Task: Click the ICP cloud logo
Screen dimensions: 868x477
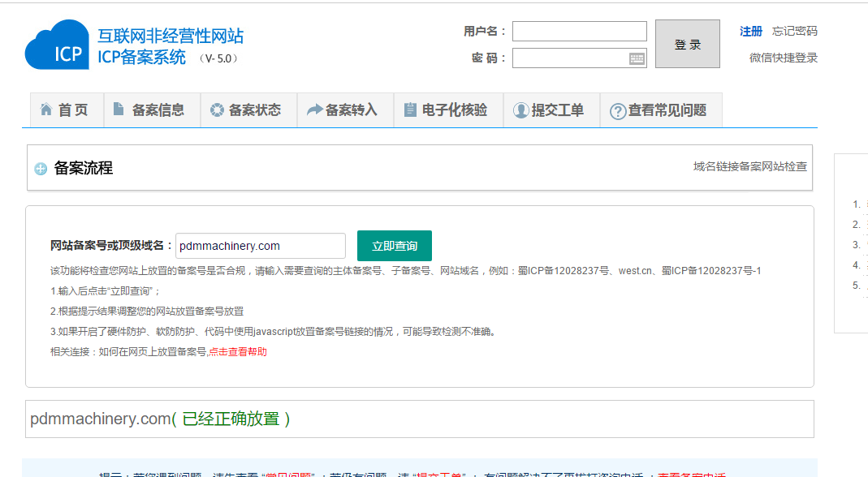Action: (x=57, y=45)
